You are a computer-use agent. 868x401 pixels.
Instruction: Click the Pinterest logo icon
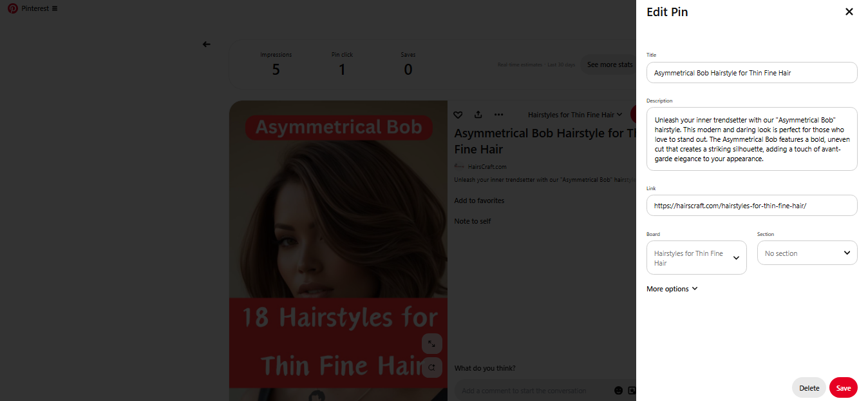tap(12, 8)
